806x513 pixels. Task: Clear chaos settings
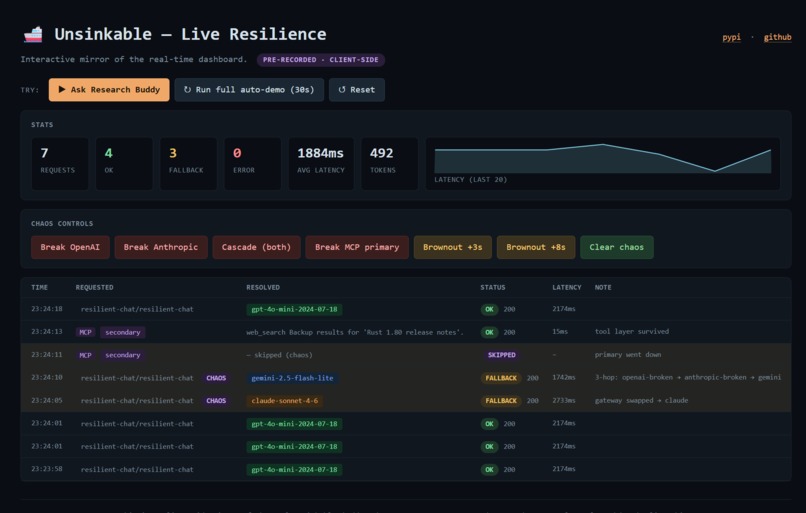[x=617, y=247]
